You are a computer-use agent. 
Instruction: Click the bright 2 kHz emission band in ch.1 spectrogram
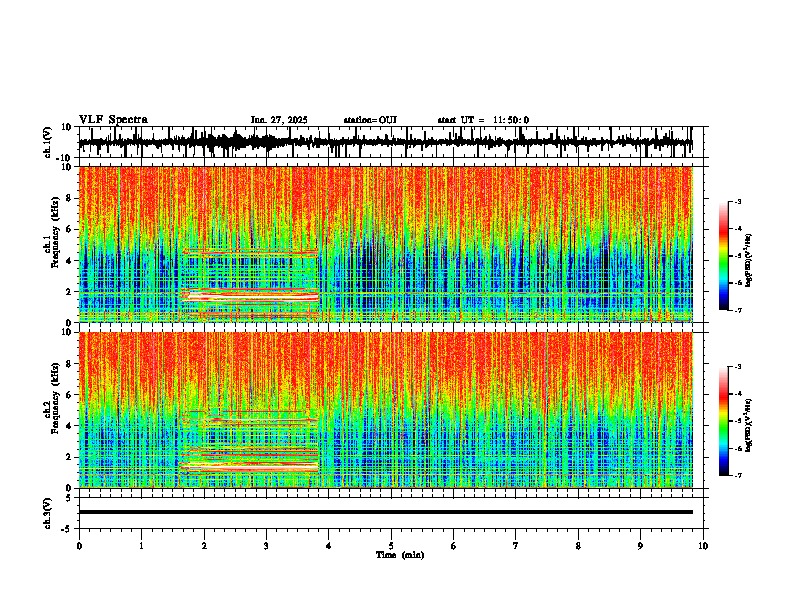250,295
